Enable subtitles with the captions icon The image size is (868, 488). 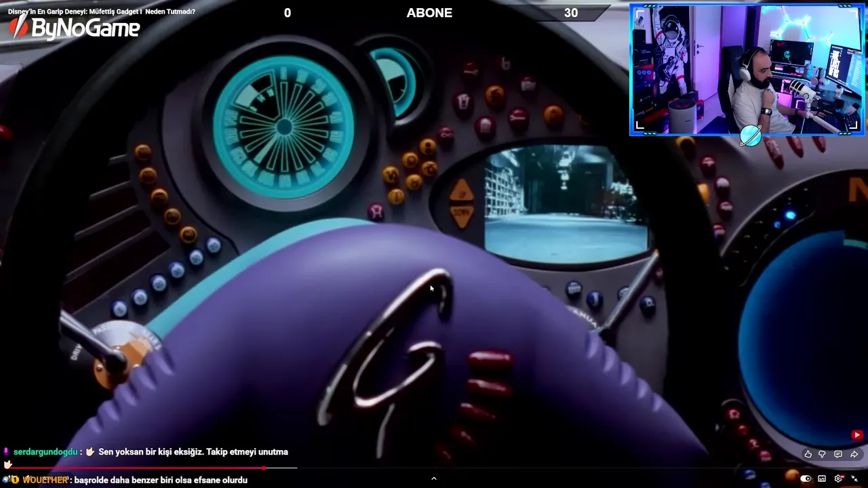(x=822, y=479)
